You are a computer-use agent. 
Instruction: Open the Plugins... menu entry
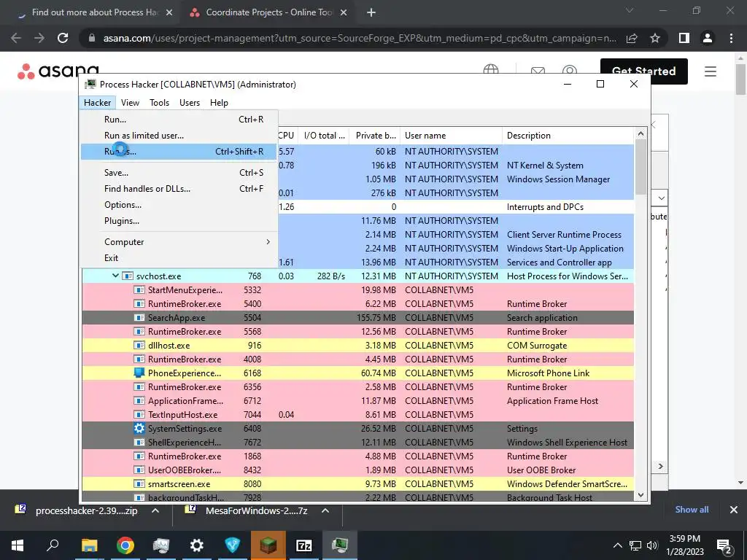179,221
